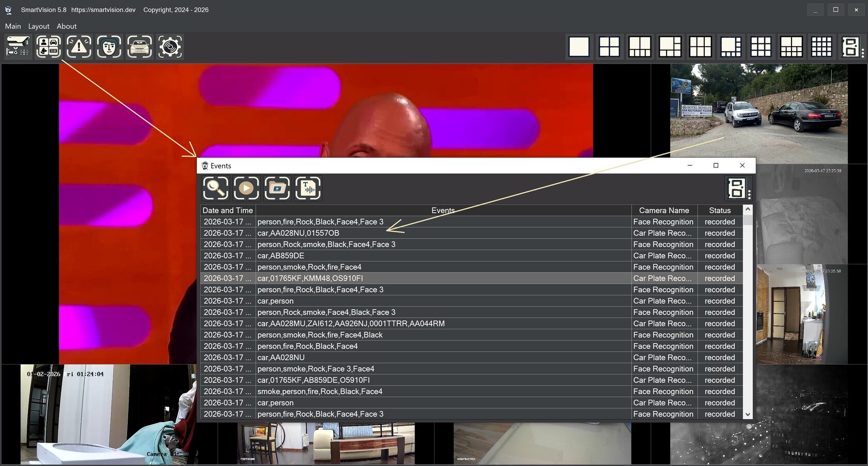Select event 'person,smoke,Rock,Face 3,Face4'
Image resolution: width=868 pixels, height=466 pixels.
pos(471,369)
